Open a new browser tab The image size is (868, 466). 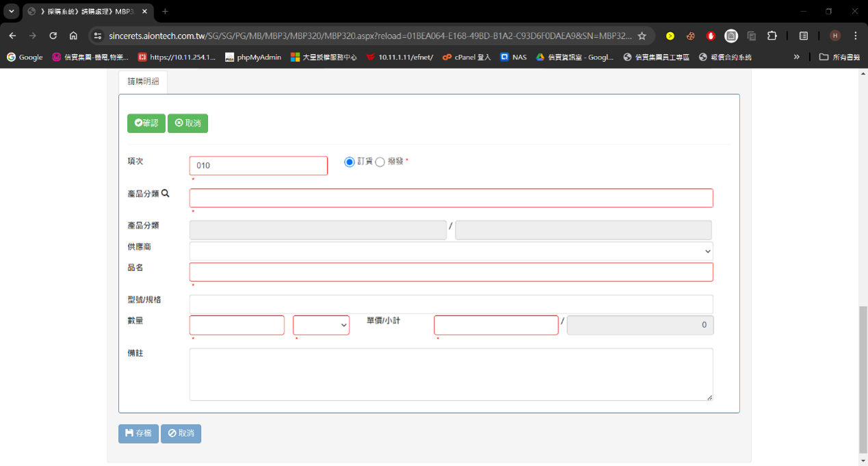pyautogui.click(x=165, y=12)
